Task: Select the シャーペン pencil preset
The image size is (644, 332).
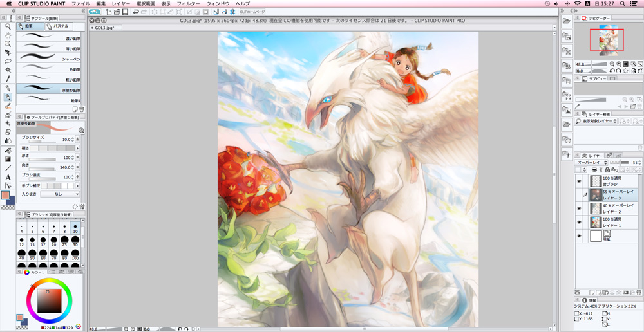Action: pos(48,58)
